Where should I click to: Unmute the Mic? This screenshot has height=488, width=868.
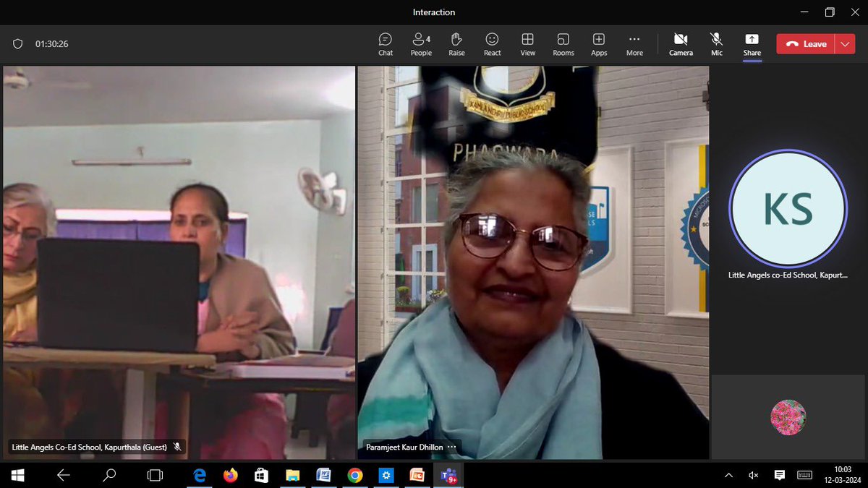click(x=716, y=43)
